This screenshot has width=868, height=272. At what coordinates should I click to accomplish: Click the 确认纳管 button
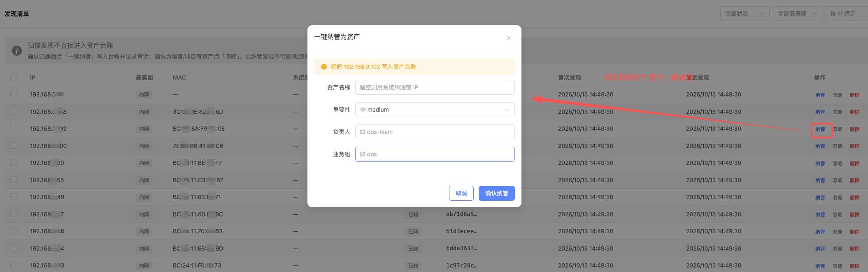tap(496, 193)
